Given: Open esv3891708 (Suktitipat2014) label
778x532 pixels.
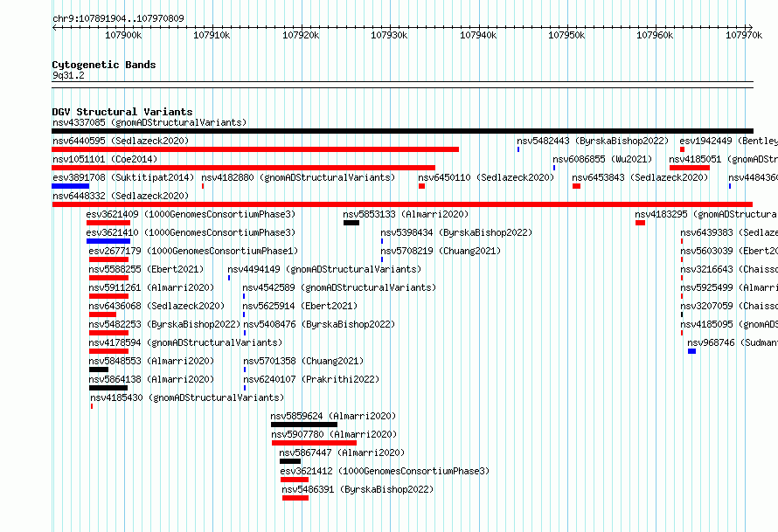Looking at the screenshot, I should [x=123, y=177].
